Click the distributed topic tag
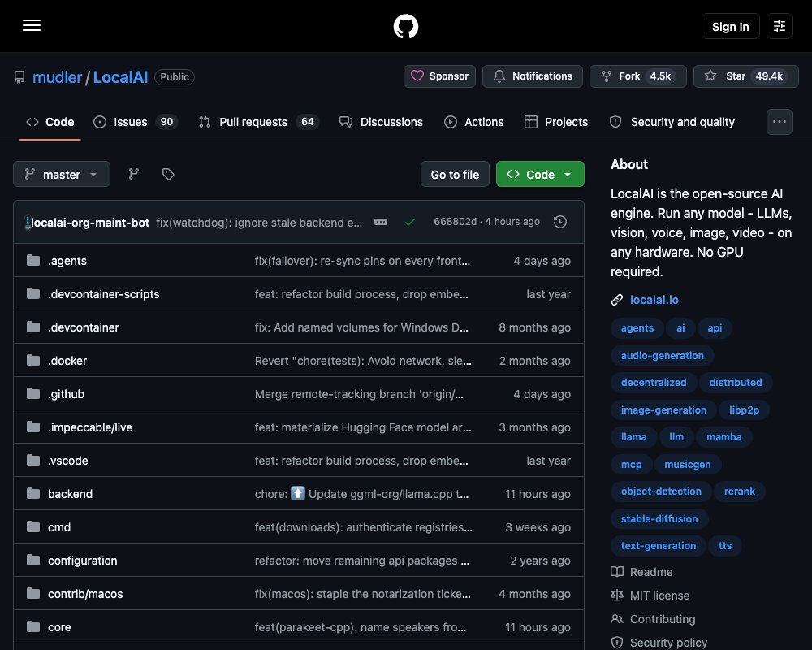The width and height of the screenshot is (812, 650). 736,382
